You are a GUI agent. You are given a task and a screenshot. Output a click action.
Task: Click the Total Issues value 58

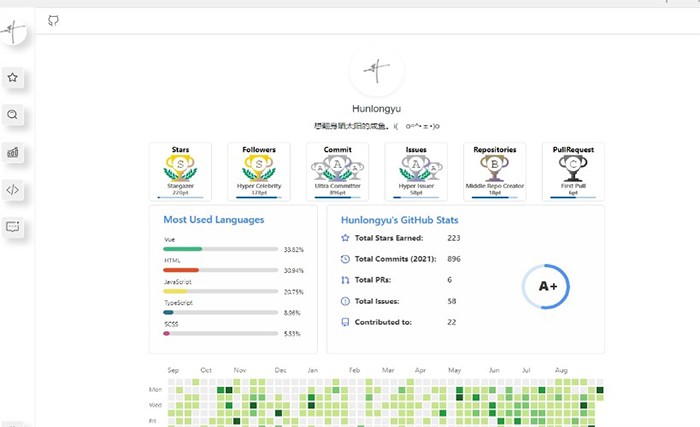452,301
